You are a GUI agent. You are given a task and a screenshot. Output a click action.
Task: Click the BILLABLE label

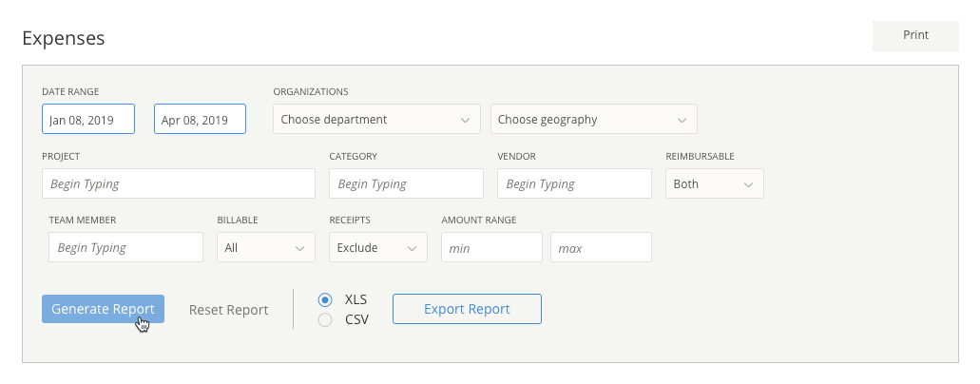click(x=238, y=221)
